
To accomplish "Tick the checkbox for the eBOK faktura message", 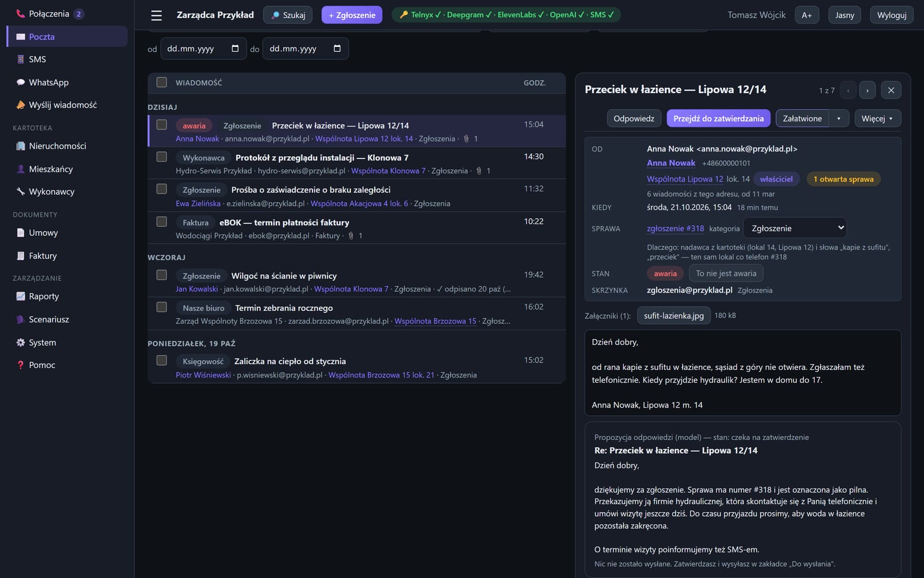I will [x=162, y=222].
